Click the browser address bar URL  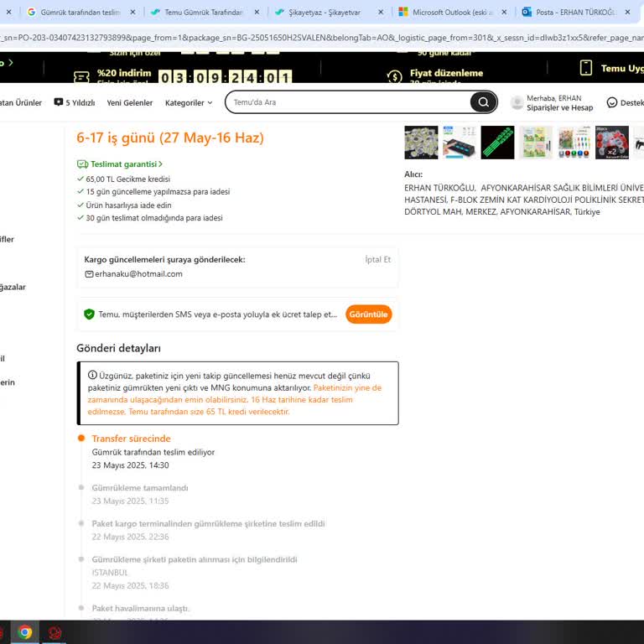click(x=322, y=38)
